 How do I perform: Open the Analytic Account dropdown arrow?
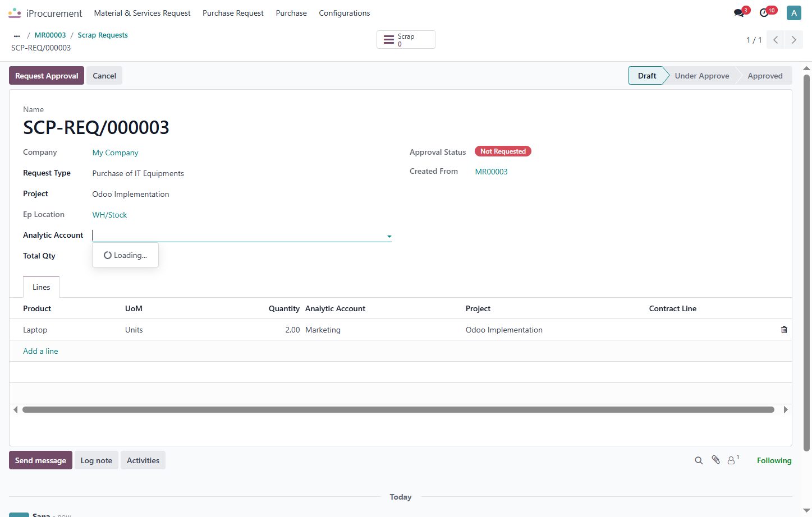389,236
